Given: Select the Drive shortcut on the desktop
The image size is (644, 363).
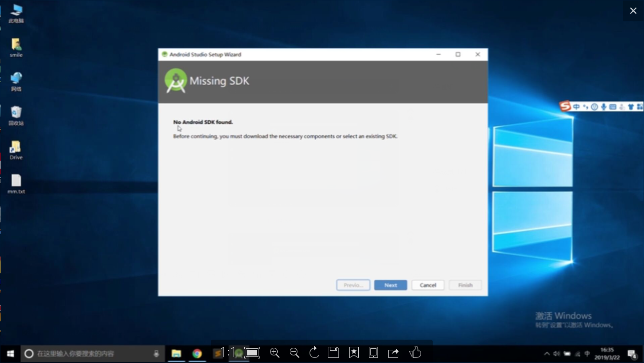Looking at the screenshot, I should [16, 150].
